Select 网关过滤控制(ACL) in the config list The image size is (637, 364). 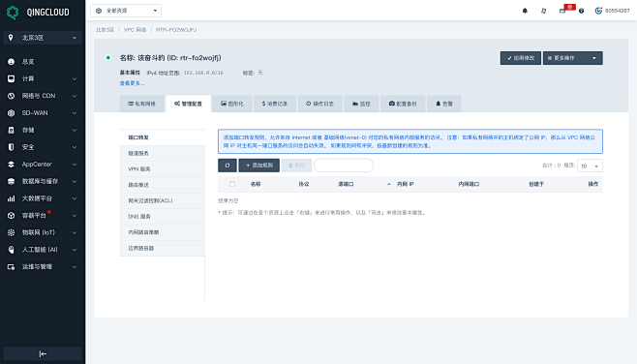(163, 200)
